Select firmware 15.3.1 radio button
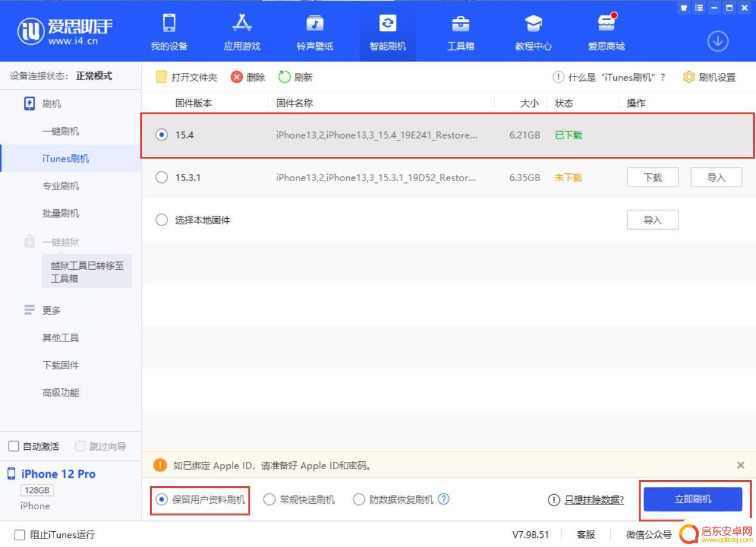Image resolution: width=756 pixels, height=547 pixels. click(162, 177)
